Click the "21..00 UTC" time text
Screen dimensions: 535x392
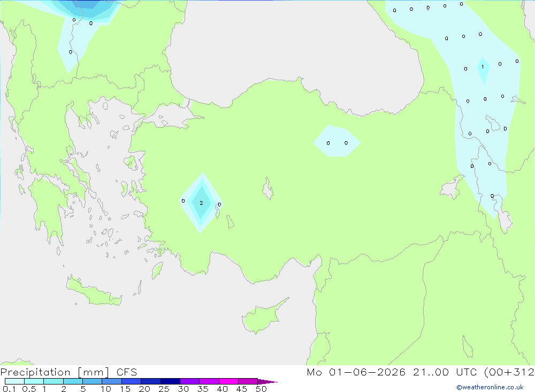tap(444, 372)
